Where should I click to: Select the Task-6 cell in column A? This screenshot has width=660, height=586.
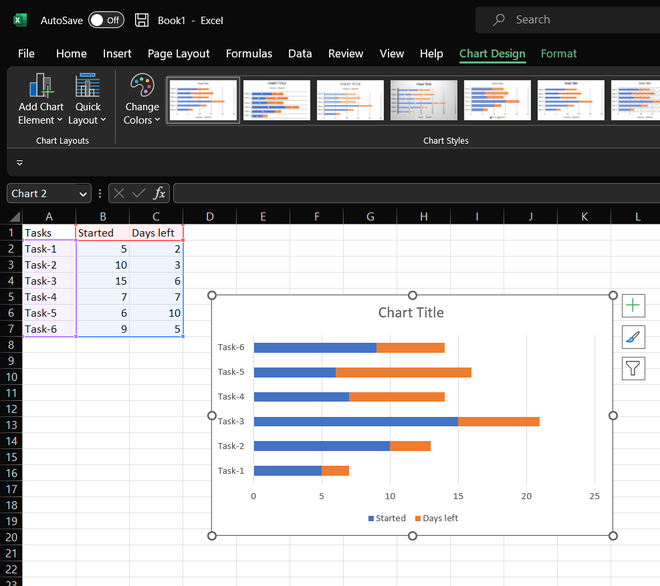pos(49,329)
